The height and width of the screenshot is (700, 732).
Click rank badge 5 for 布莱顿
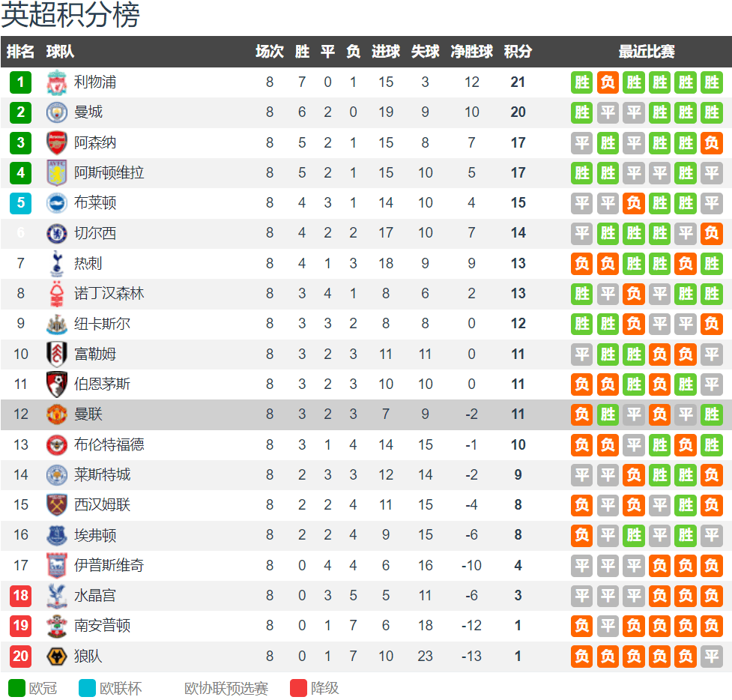pyautogui.click(x=20, y=203)
